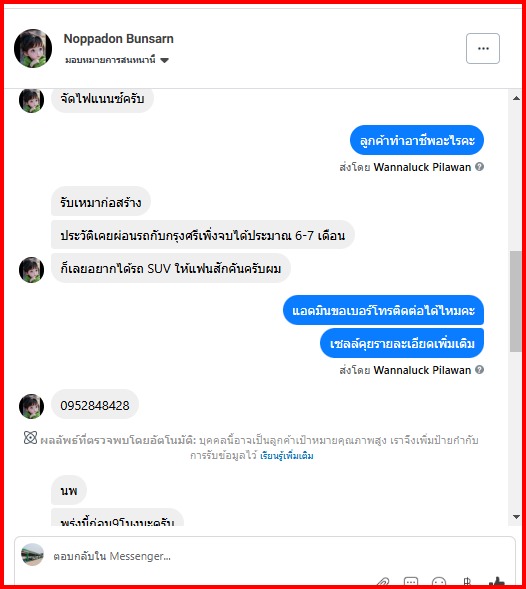Open the saved replies bubble icon

coord(411,581)
